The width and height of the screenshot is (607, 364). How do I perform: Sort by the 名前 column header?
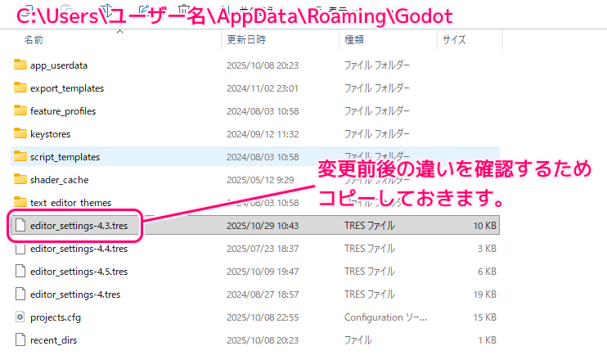(34, 40)
